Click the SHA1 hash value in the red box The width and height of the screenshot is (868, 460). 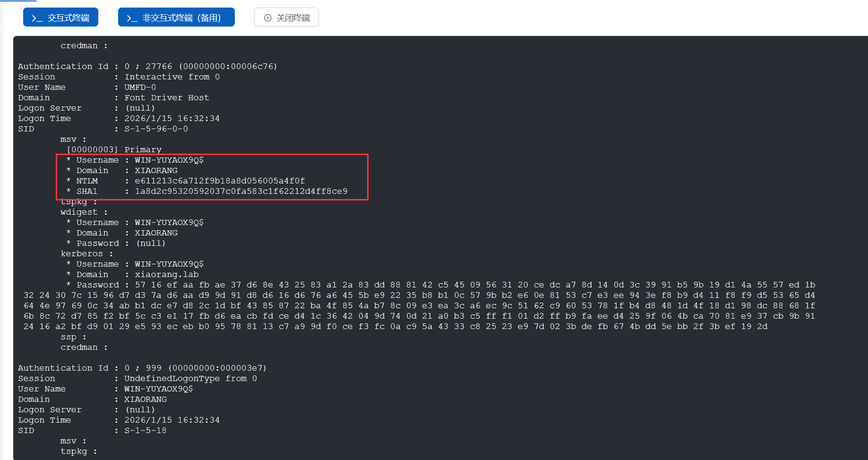tap(241, 191)
